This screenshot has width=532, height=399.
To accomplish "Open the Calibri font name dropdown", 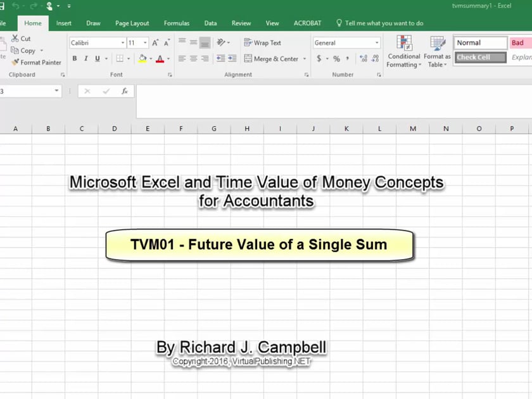I will pyautogui.click(x=123, y=43).
